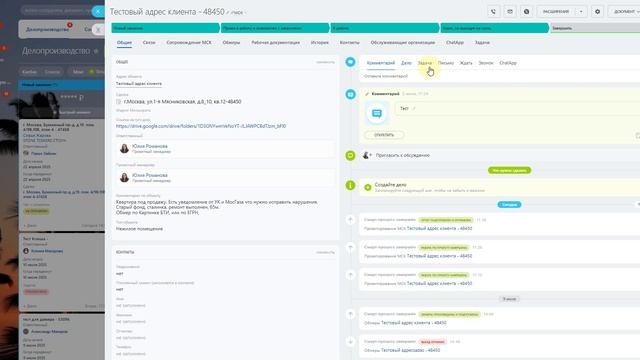Select Письмо tab in timeline editor
Image resolution: width=640 pixels, height=360 pixels.
pos(446,63)
